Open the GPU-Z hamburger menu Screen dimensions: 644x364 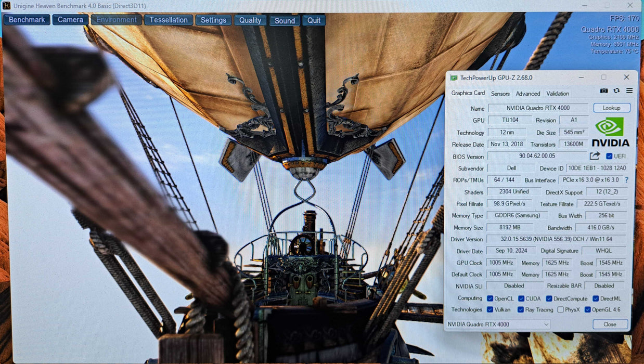click(x=629, y=90)
